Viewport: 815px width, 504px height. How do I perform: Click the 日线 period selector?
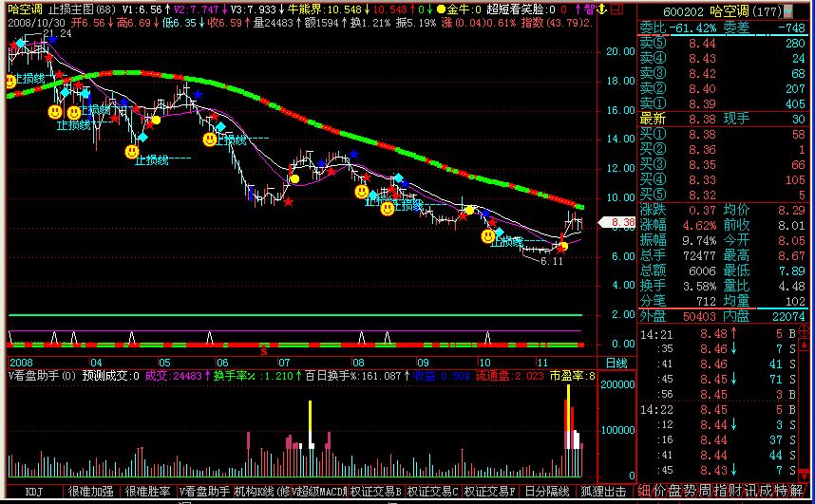(616, 363)
